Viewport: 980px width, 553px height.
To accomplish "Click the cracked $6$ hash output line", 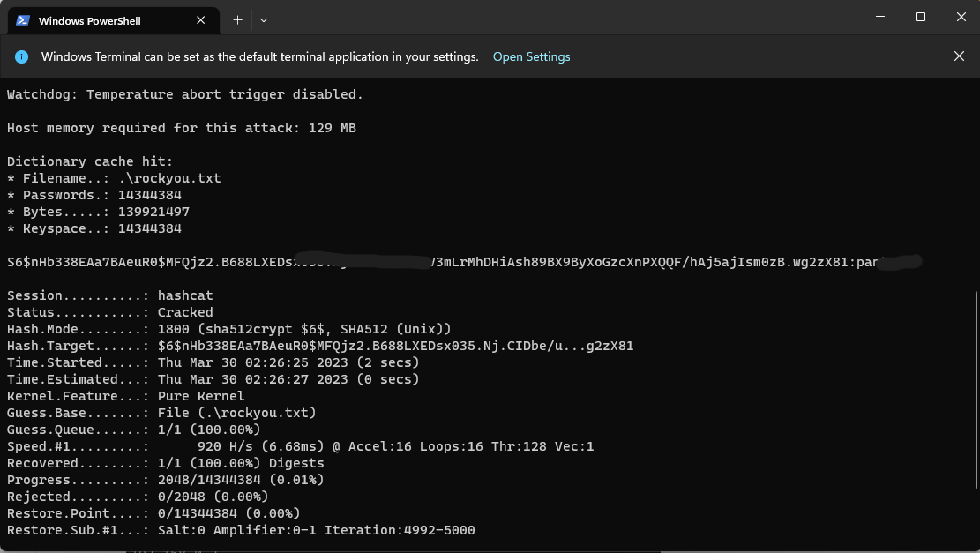I will coord(353,262).
